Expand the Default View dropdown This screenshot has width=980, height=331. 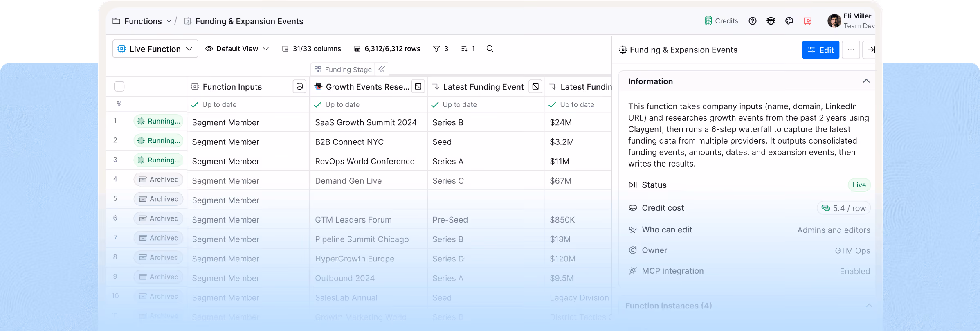(237, 49)
